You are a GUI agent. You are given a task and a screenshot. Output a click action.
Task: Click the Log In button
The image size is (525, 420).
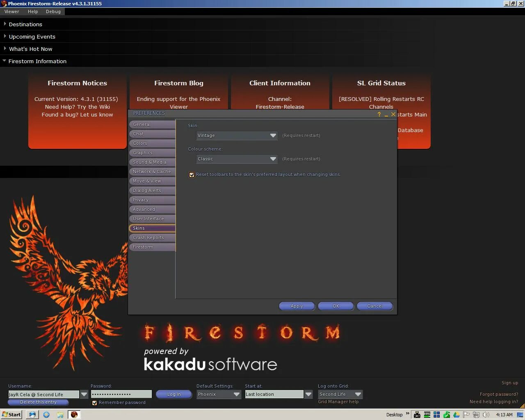point(174,394)
